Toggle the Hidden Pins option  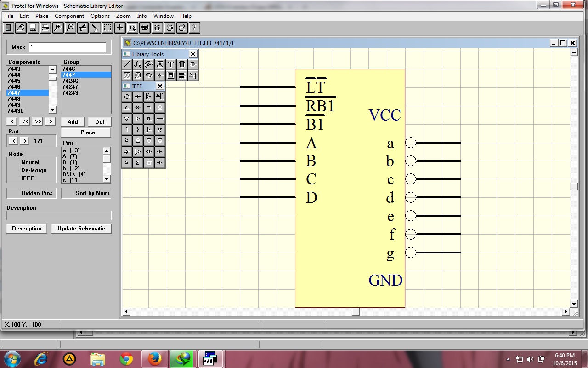pyautogui.click(x=32, y=193)
